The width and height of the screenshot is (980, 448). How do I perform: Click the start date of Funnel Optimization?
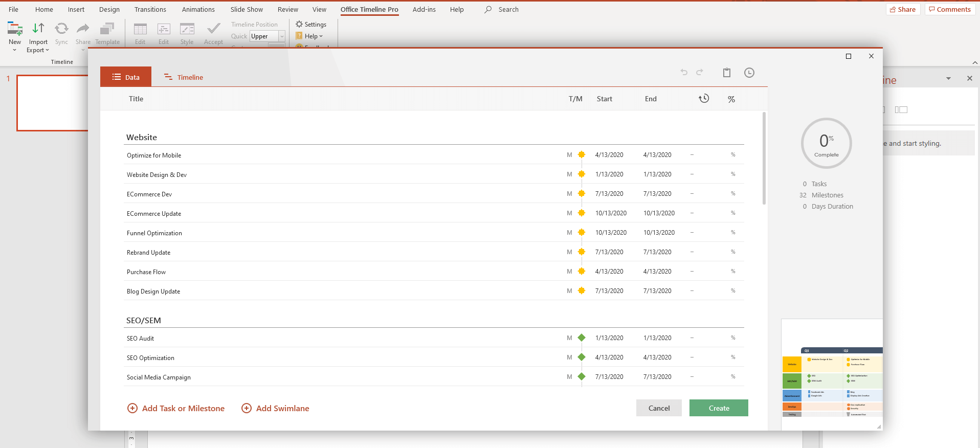click(x=611, y=233)
